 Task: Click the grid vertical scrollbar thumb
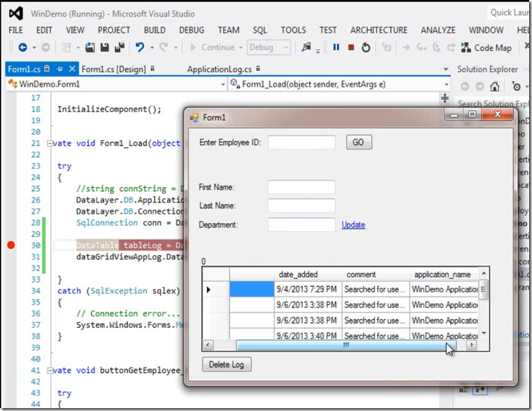click(483, 290)
